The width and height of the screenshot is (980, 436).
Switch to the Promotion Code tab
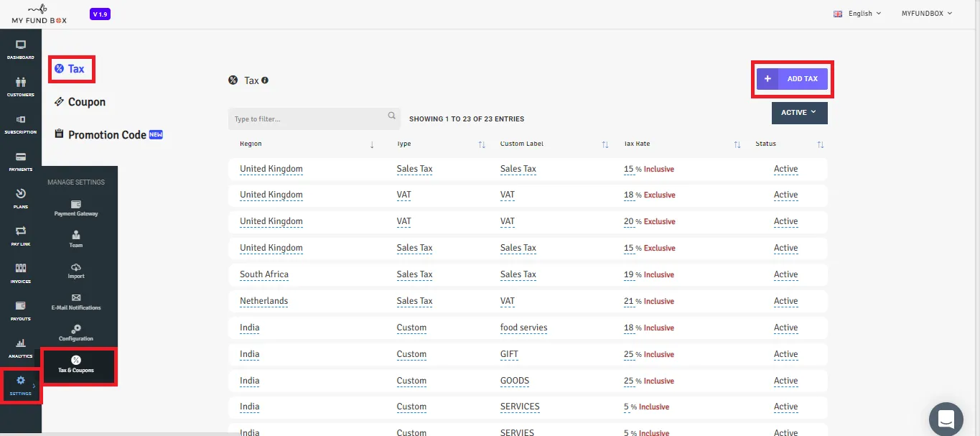click(x=108, y=135)
